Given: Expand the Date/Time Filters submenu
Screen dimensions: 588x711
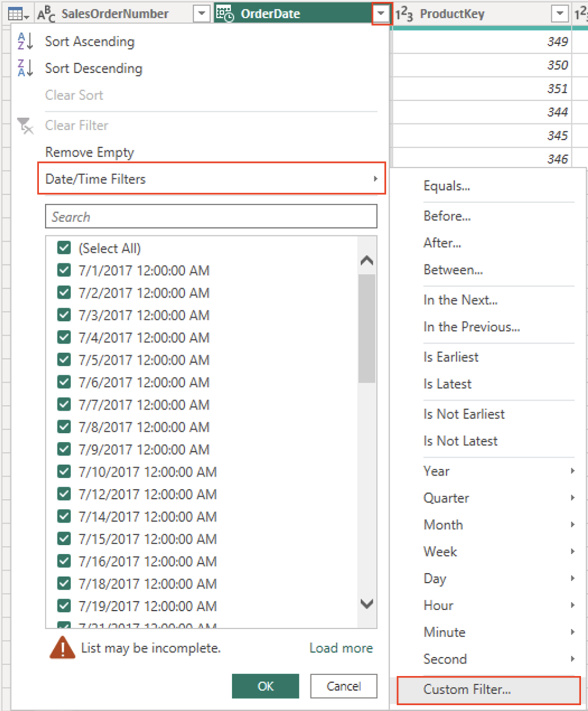Looking at the screenshot, I should [212, 179].
